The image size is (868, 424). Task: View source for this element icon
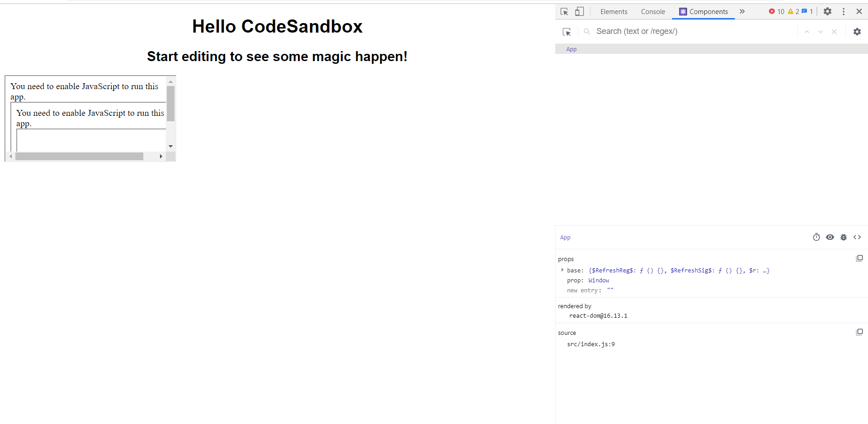tap(857, 237)
